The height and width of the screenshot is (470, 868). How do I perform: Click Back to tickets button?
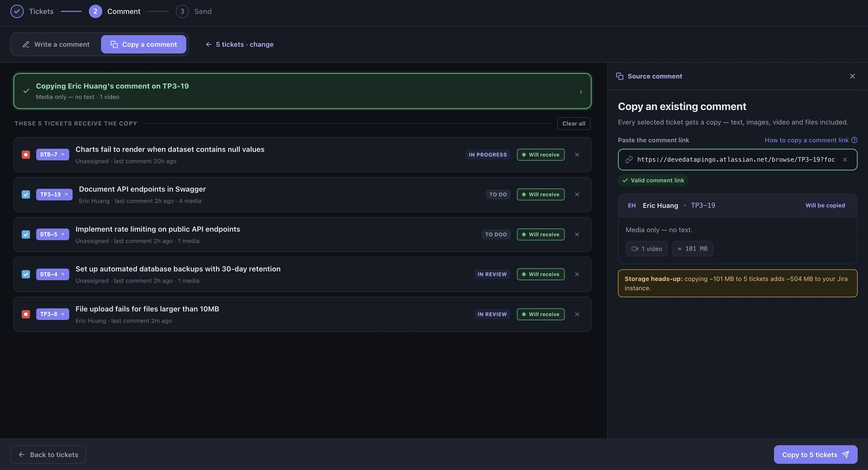pos(48,455)
